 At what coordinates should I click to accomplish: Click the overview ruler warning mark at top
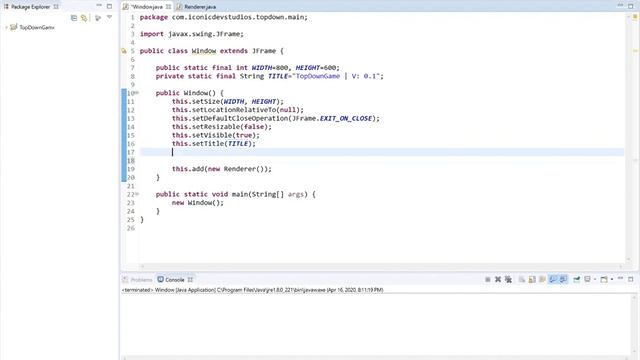pyautogui.click(x=635, y=17)
